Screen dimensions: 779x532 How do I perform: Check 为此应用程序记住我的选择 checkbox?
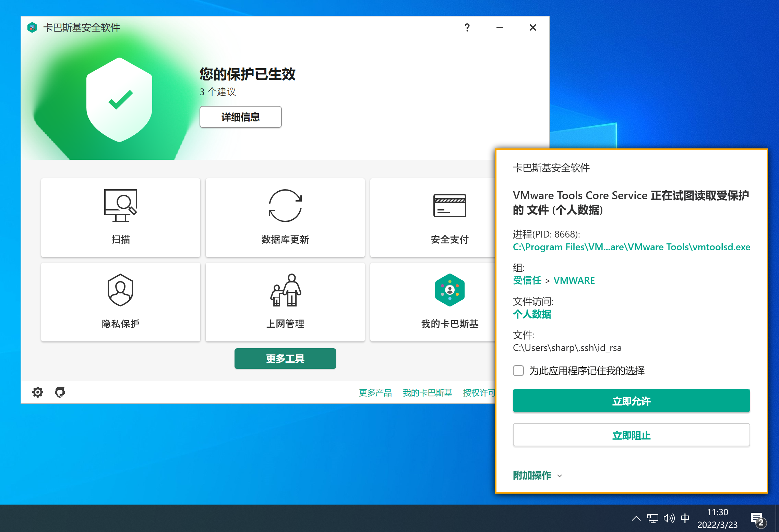pos(518,371)
